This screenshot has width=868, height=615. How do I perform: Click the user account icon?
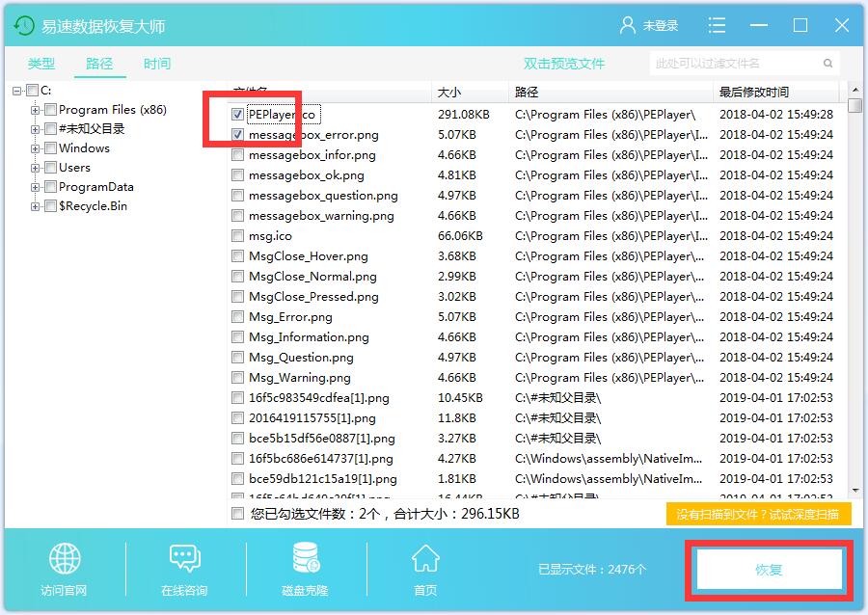click(x=627, y=25)
